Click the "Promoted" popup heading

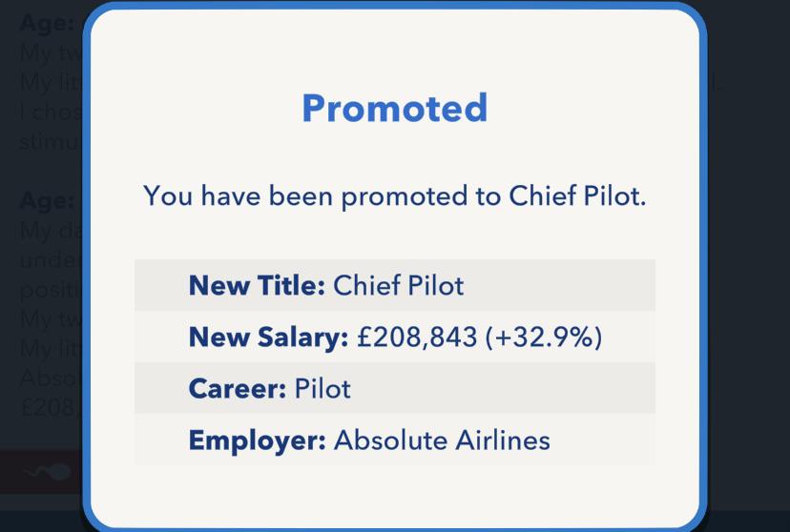(394, 108)
